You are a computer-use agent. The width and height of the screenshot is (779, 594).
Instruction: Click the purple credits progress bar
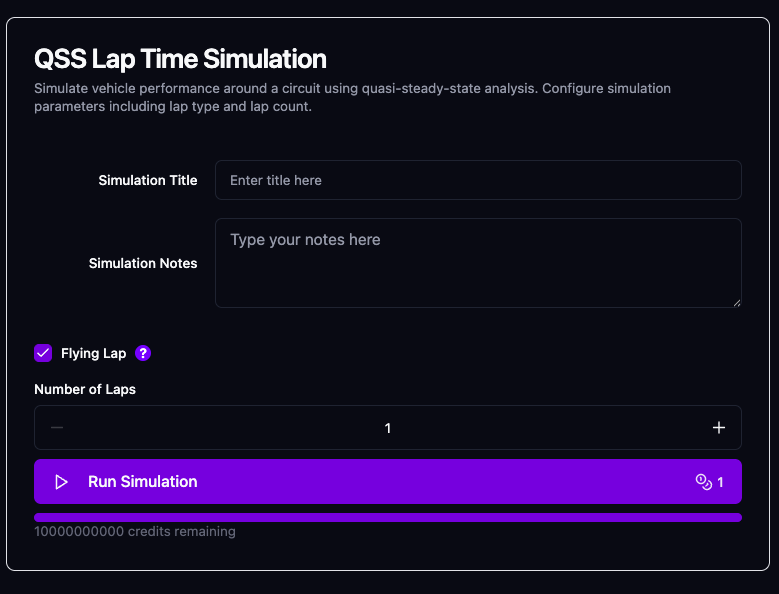388,518
